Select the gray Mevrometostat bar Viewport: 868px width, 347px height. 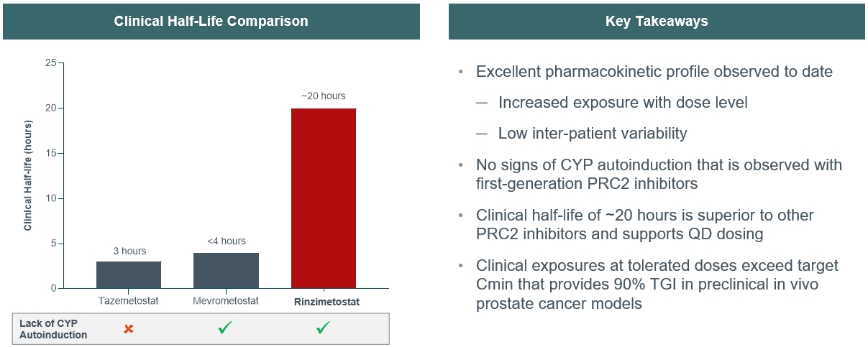[226, 270]
